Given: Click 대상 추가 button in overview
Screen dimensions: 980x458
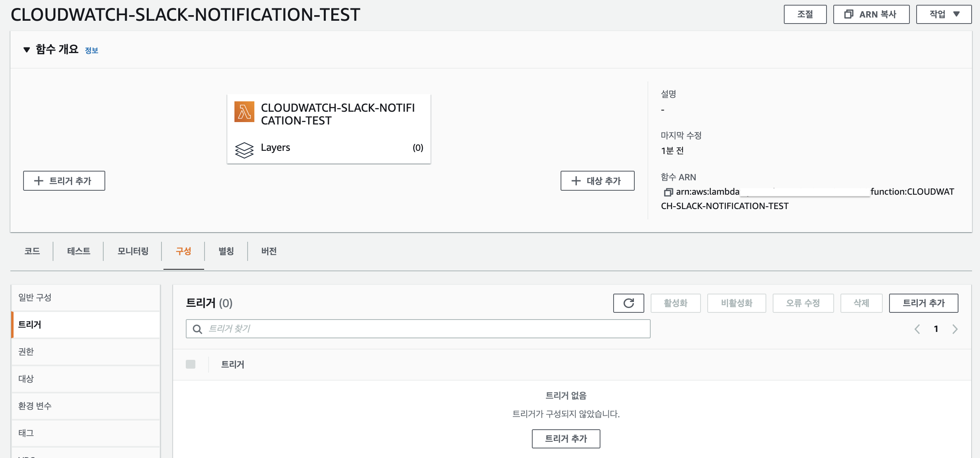Looking at the screenshot, I should 597,181.
